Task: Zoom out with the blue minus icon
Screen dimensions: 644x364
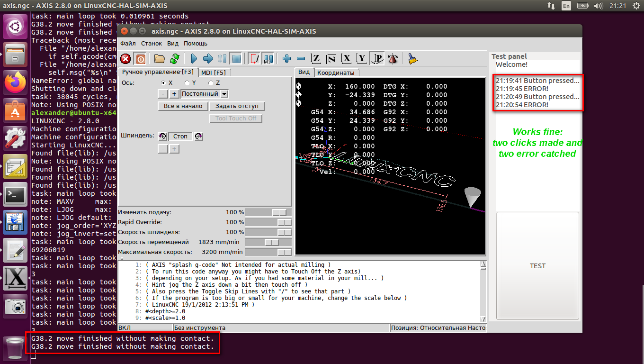Action: (301, 59)
